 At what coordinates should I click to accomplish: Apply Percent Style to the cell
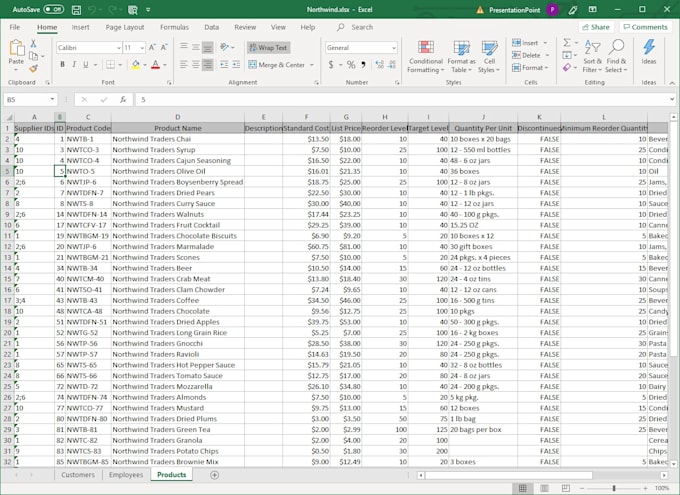349,64
